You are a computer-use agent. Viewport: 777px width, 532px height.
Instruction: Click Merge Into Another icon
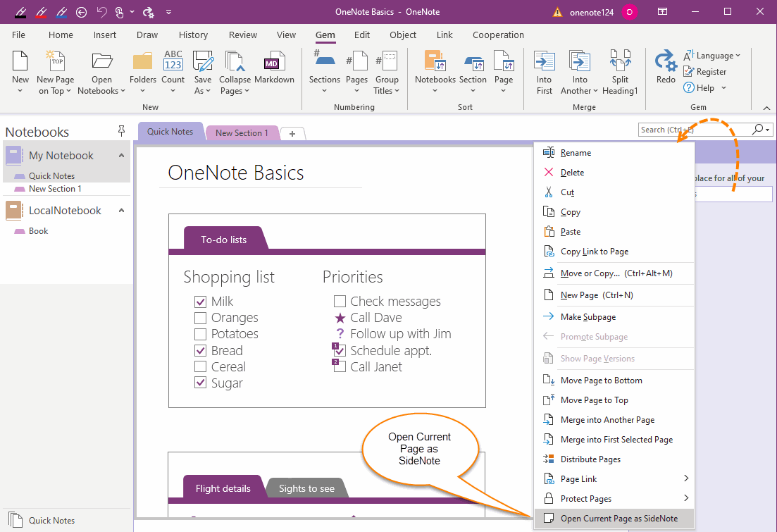click(x=579, y=61)
